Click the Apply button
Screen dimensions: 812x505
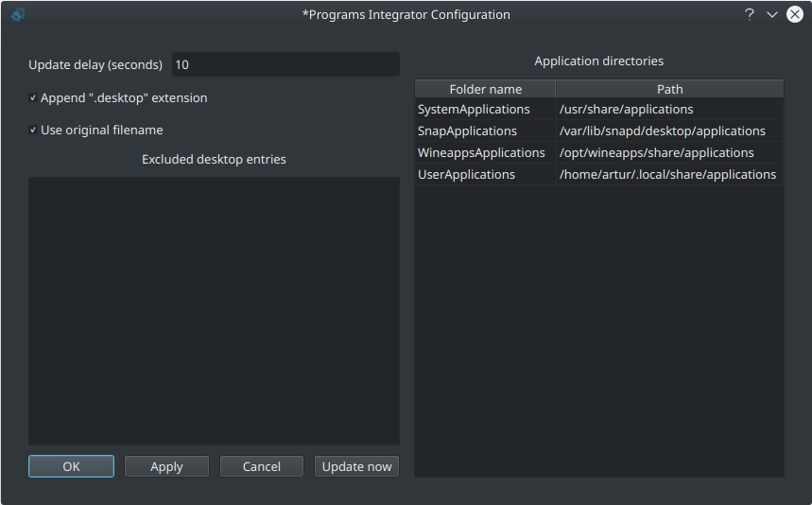[166, 466]
